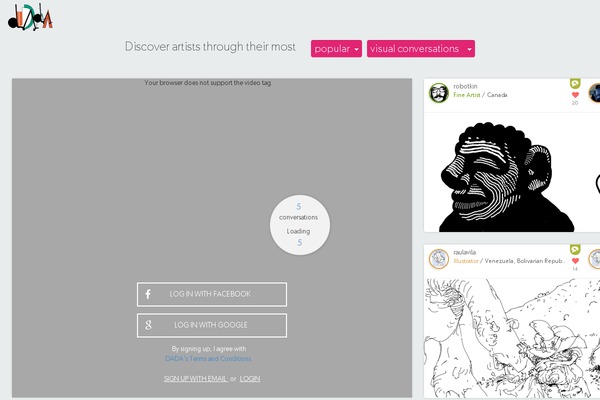Click green conversation badge on robotkin's card
600x400 pixels.
pyautogui.click(x=575, y=83)
